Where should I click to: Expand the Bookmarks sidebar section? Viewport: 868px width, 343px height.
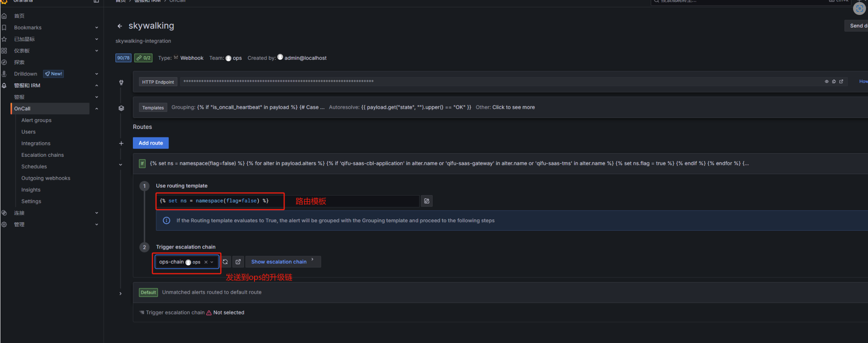pos(97,28)
